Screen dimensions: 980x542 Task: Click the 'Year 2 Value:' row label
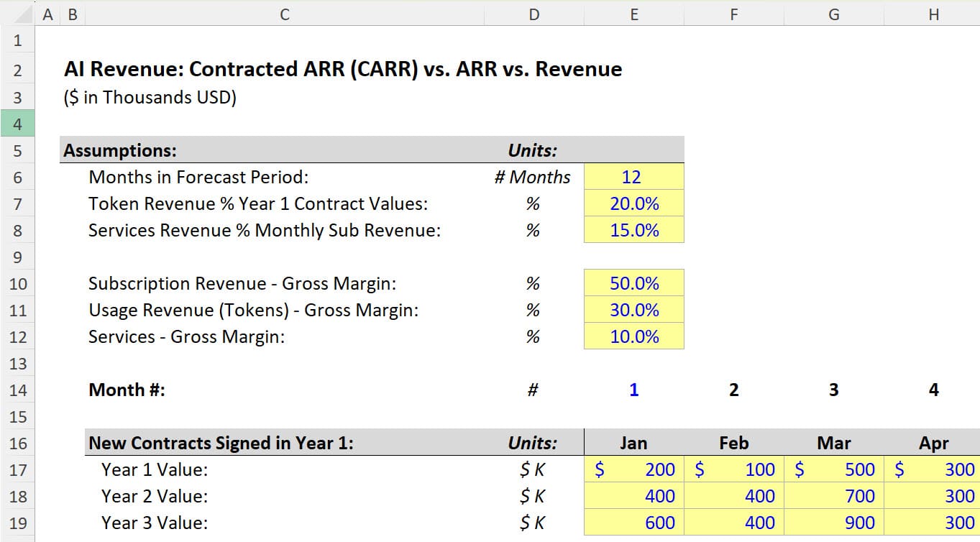(x=155, y=496)
